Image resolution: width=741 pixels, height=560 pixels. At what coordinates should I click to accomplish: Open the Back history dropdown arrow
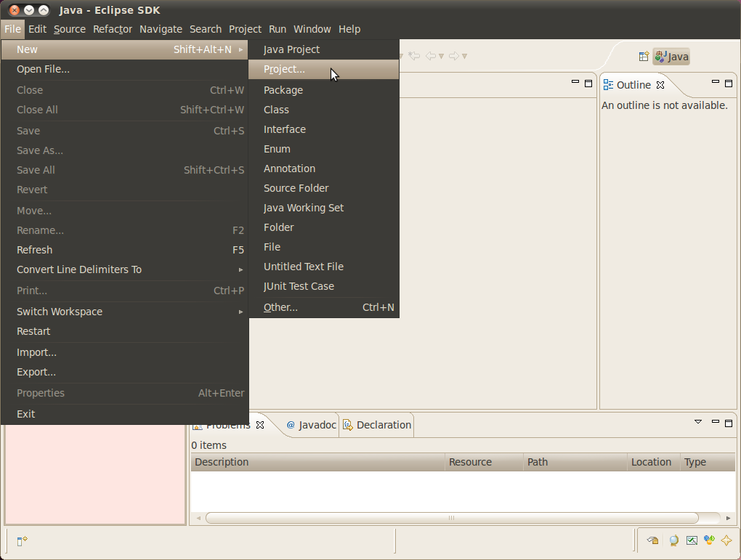442,56
